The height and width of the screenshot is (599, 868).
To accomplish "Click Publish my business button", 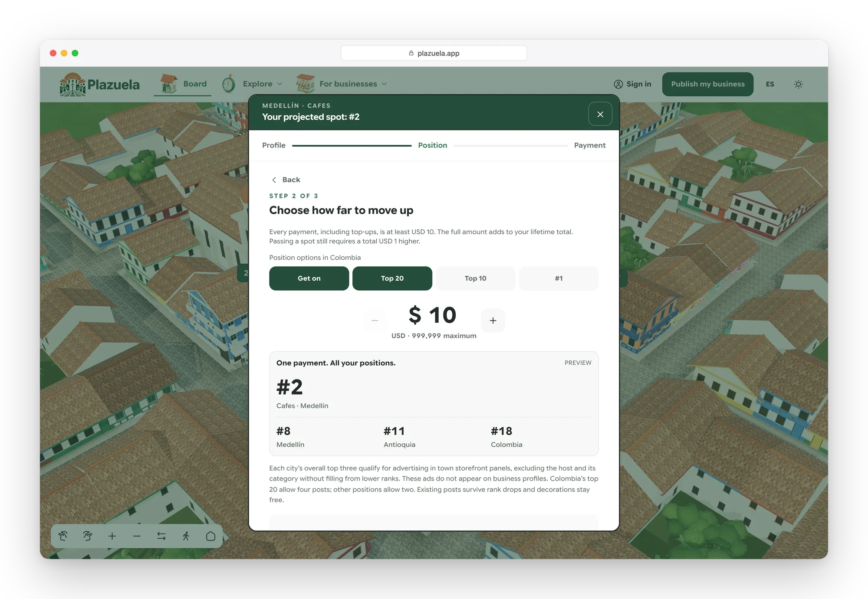I will click(708, 84).
